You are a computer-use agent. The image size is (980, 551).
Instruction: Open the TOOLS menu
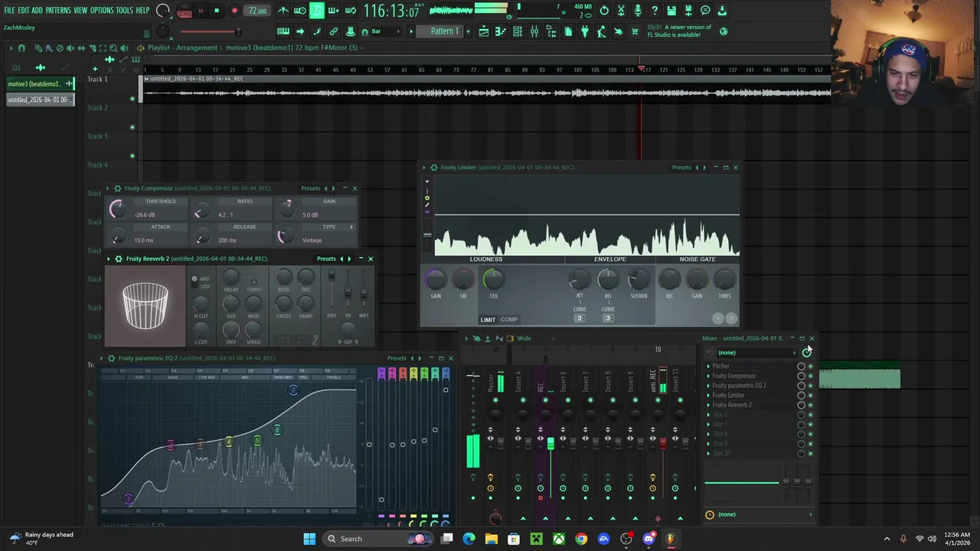(124, 11)
